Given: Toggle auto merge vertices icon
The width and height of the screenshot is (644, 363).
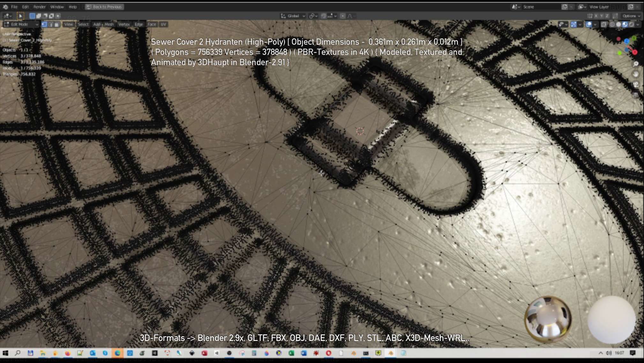Looking at the screenshot, I should (615, 16).
